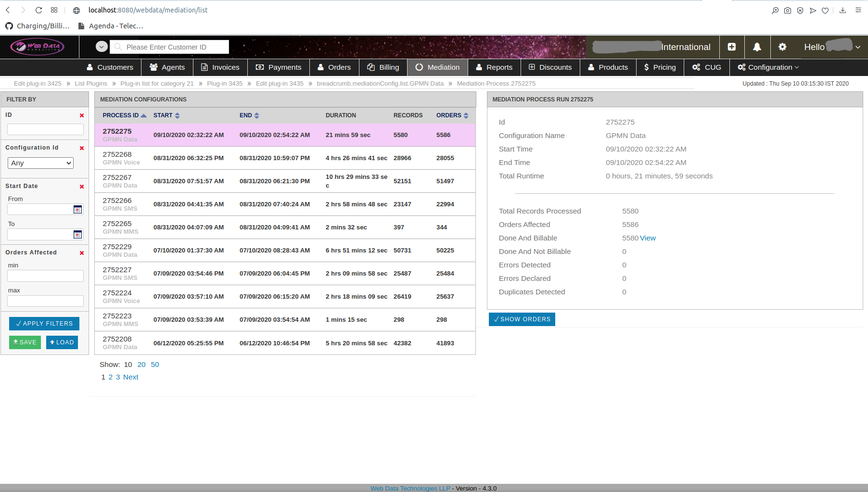Open the Payments menu
The width and height of the screenshot is (868, 492).
(x=279, y=67)
